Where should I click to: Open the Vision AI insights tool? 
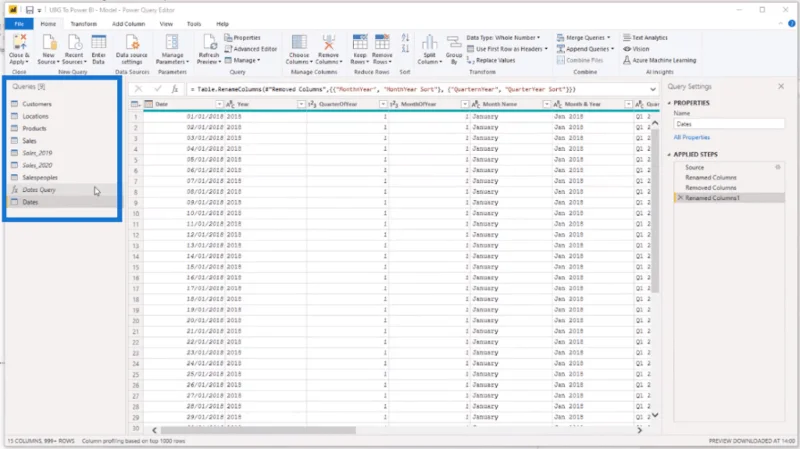click(x=636, y=49)
